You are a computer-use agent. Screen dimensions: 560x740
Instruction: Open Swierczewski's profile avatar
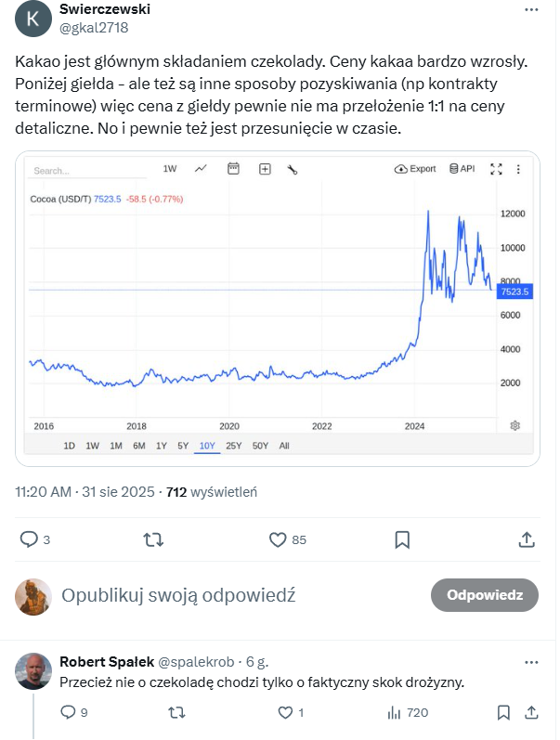pyautogui.click(x=34, y=19)
